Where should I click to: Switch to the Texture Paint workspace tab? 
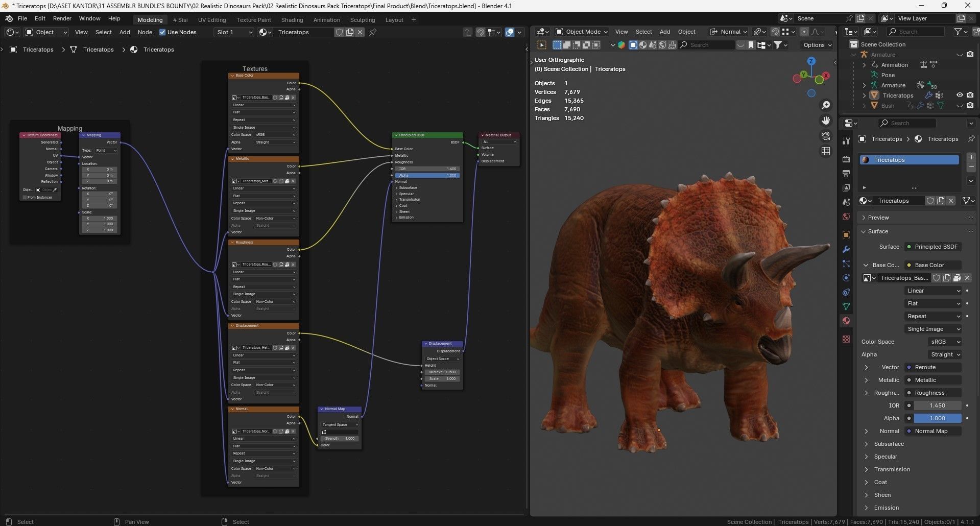254,20
